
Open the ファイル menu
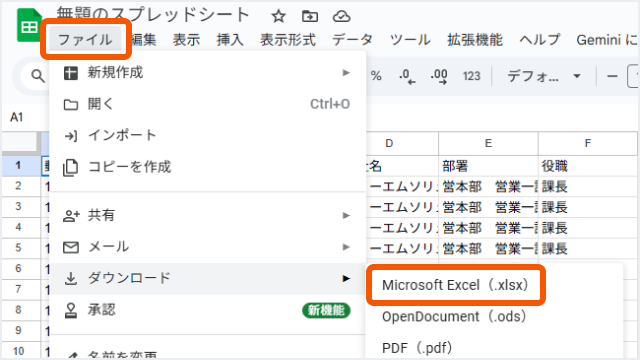(x=85, y=40)
